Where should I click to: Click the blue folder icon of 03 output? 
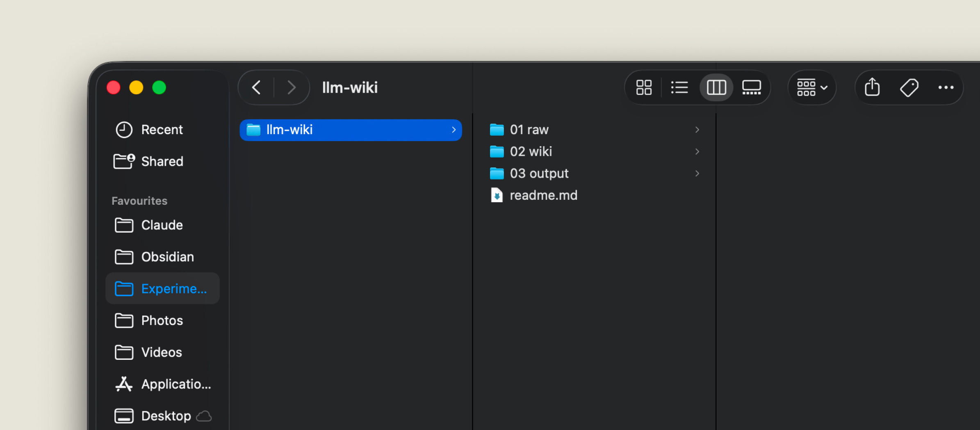click(497, 173)
